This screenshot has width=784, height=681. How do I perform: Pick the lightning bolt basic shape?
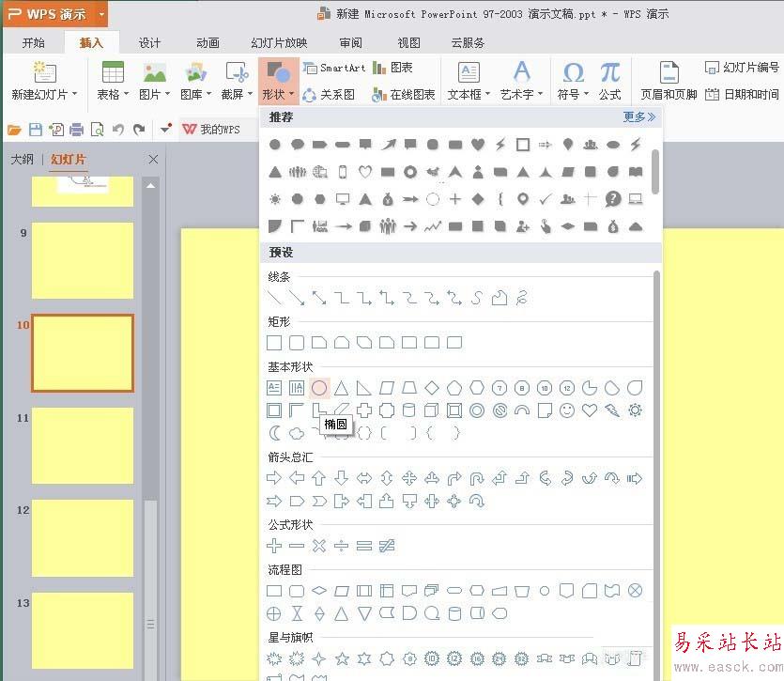click(x=612, y=410)
